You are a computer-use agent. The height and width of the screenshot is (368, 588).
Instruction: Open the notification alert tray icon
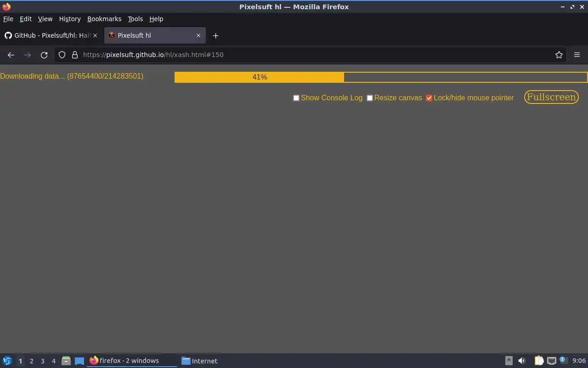click(x=563, y=360)
